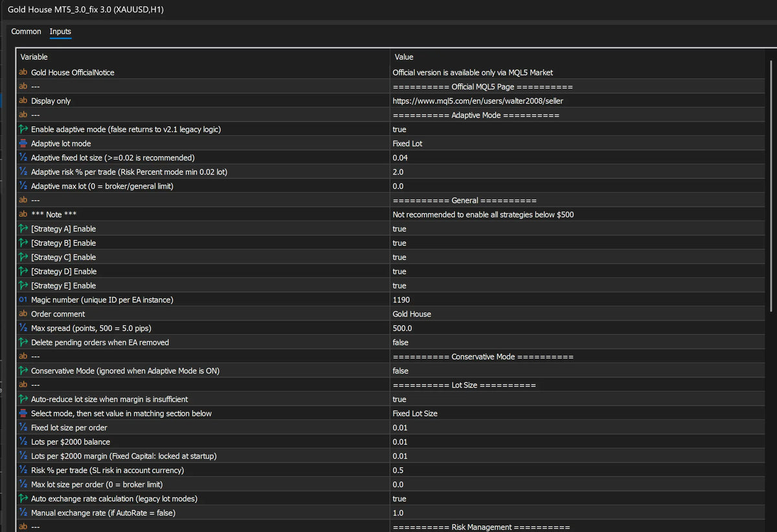Click the boolean icon beside [Strategy D] Enable
Viewport: 777px width, 532px height.
click(23, 272)
